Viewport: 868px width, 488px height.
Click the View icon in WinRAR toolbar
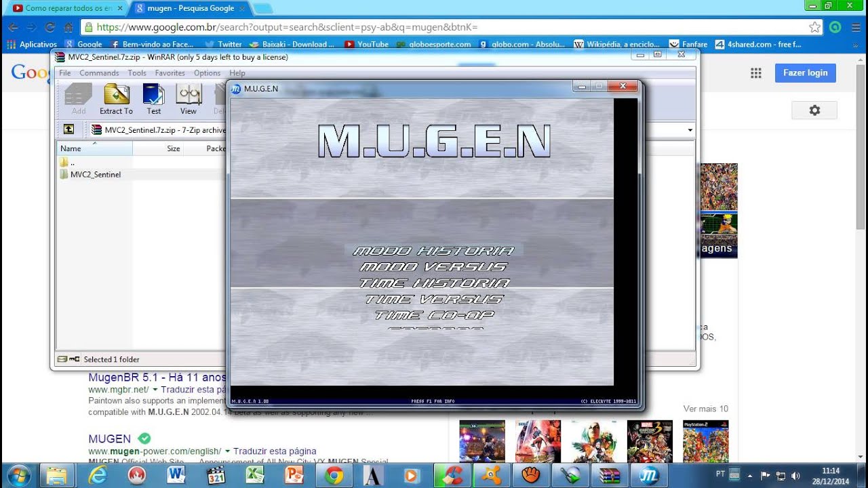(x=189, y=99)
